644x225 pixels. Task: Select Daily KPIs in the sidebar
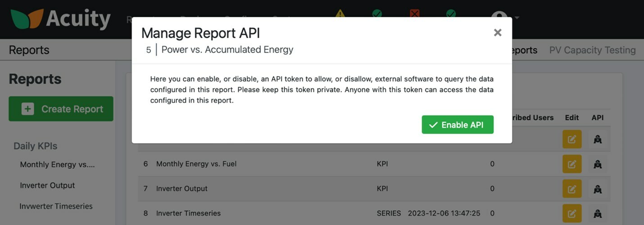pyautogui.click(x=35, y=146)
